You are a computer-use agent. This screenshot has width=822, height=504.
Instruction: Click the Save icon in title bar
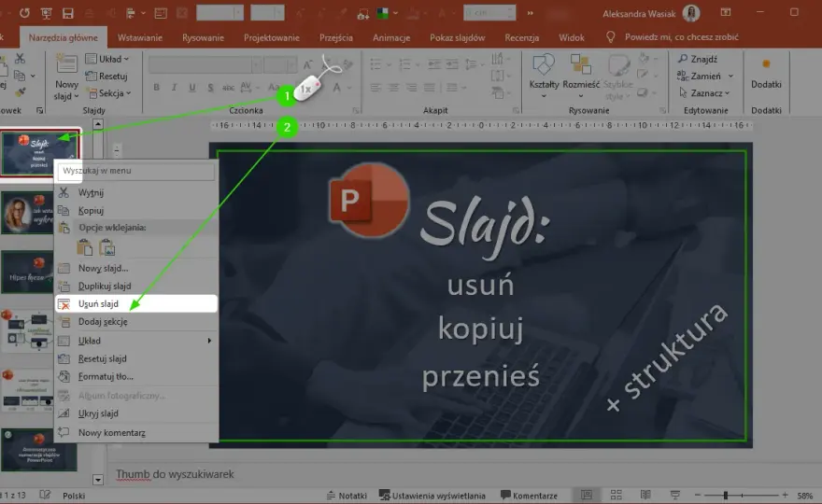tap(67, 13)
